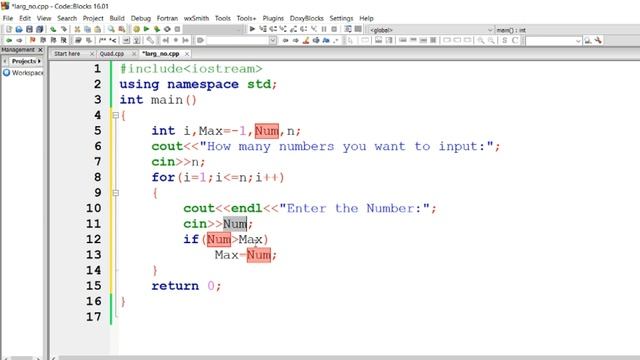Expand the dropdown beside the search wrench icon
This screenshot has height=360, width=640.
click(x=578, y=41)
